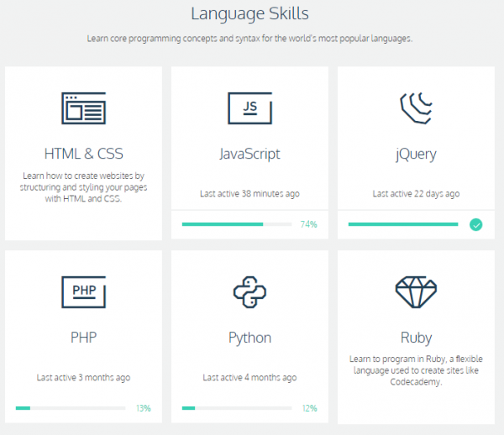Open the HTML & CSS course title
The image size is (504, 435).
coord(83,154)
